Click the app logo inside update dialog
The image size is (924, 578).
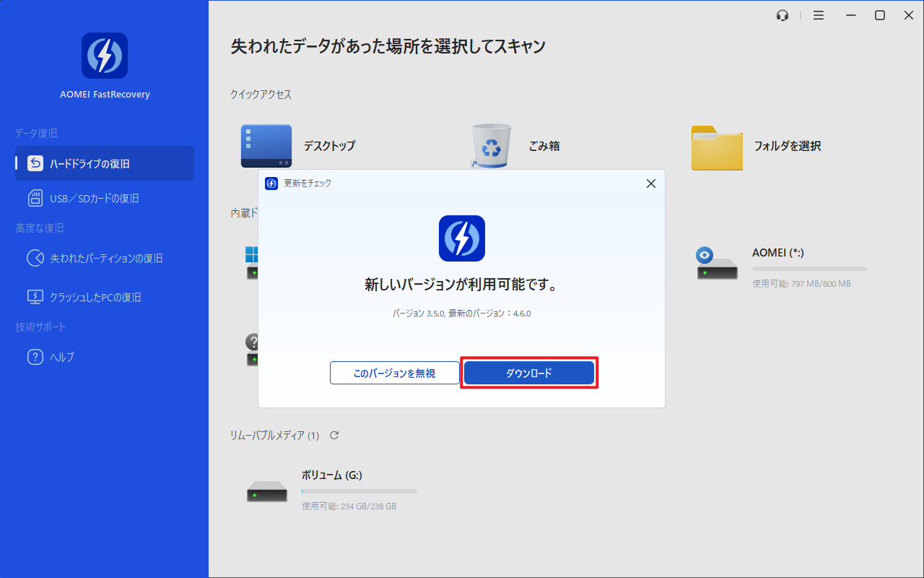(461, 238)
